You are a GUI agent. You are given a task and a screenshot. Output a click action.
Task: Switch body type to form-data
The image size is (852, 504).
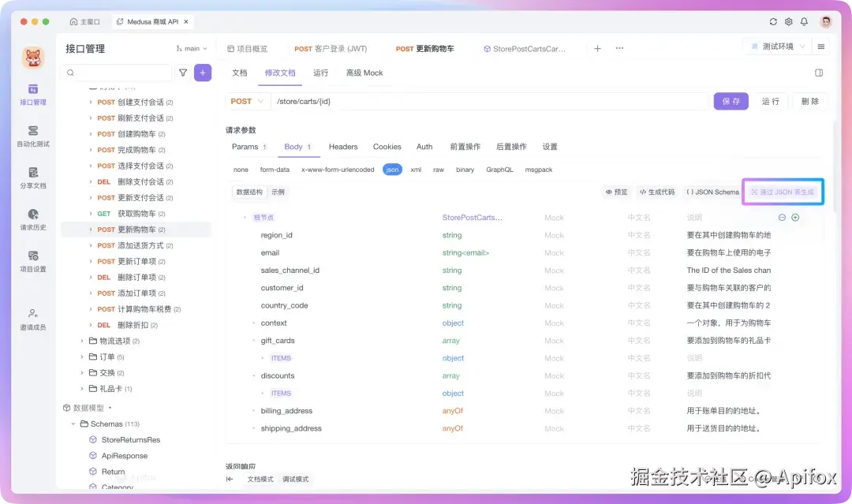coord(275,169)
